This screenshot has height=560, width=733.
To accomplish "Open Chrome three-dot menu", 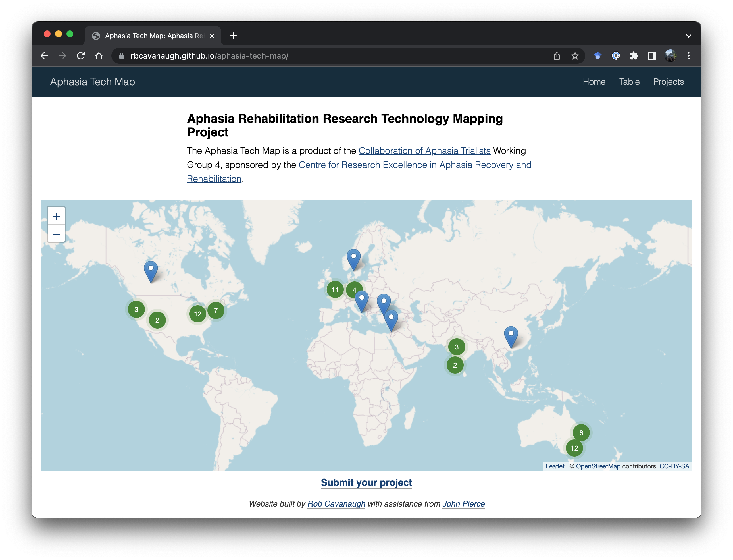I will tap(688, 56).
